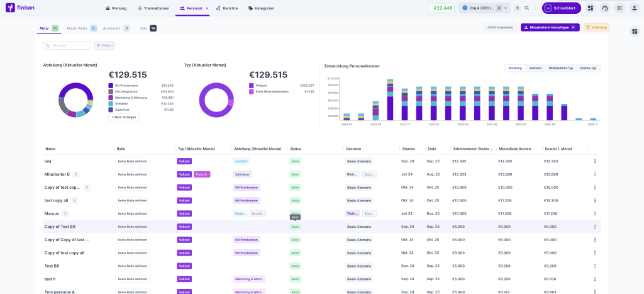Open the search magnifier in top bar
644x294 pixels.
pyautogui.click(x=526, y=8)
